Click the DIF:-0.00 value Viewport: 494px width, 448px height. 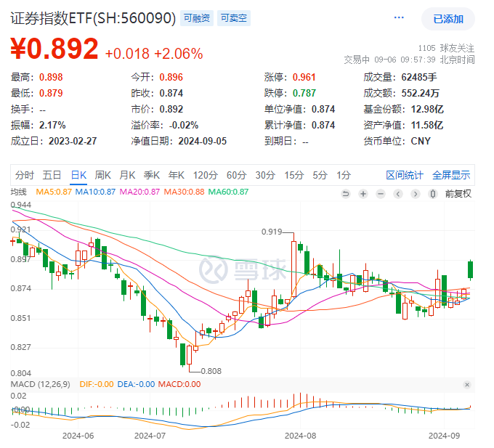[x=97, y=384]
